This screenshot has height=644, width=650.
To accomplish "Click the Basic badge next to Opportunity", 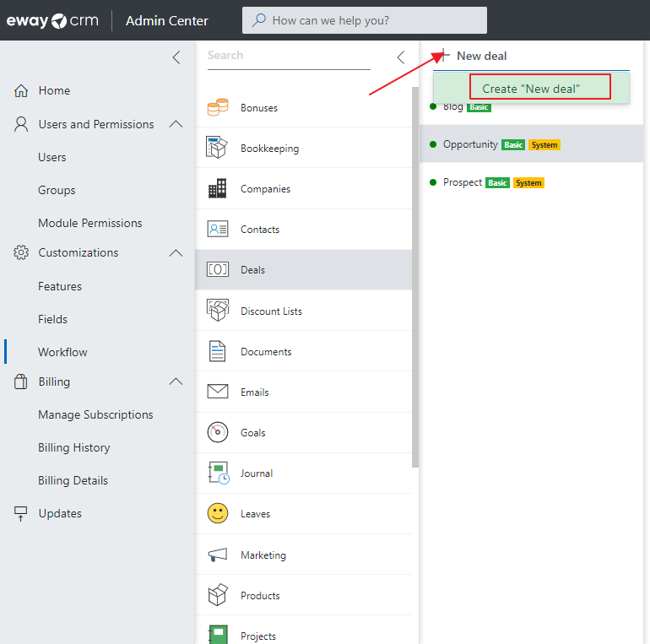I will pos(513,144).
